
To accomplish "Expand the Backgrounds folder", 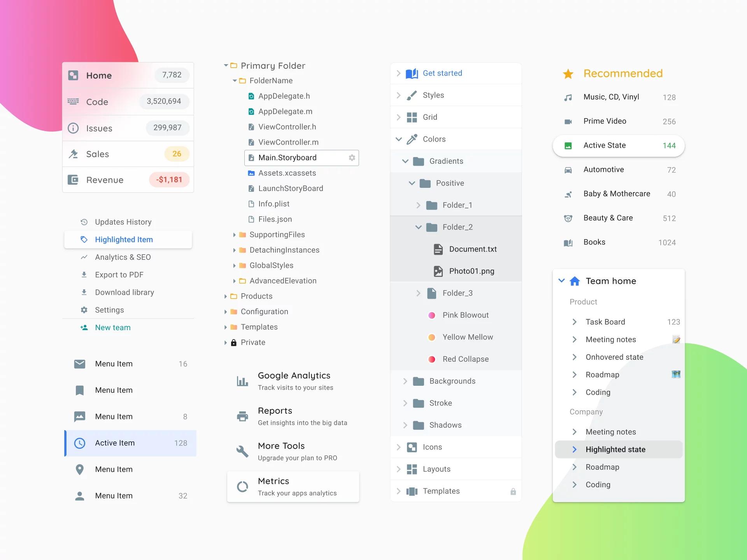I will coord(405,381).
